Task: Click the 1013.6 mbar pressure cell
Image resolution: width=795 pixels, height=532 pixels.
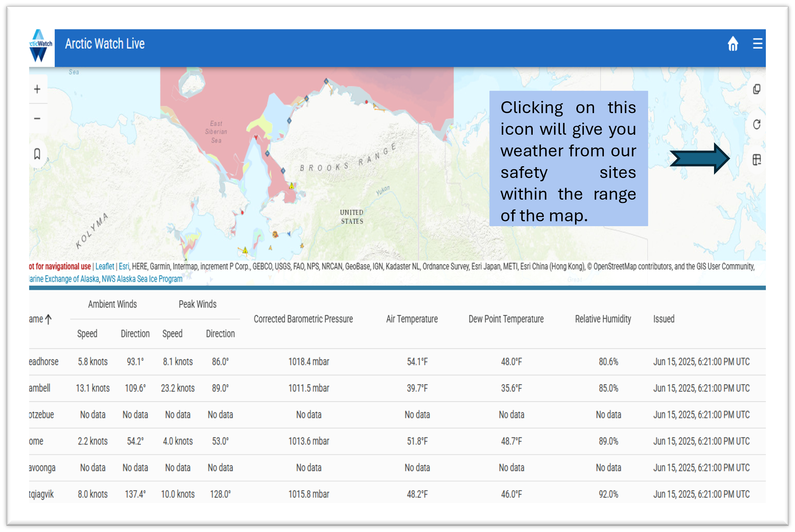Action: (x=309, y=442)
